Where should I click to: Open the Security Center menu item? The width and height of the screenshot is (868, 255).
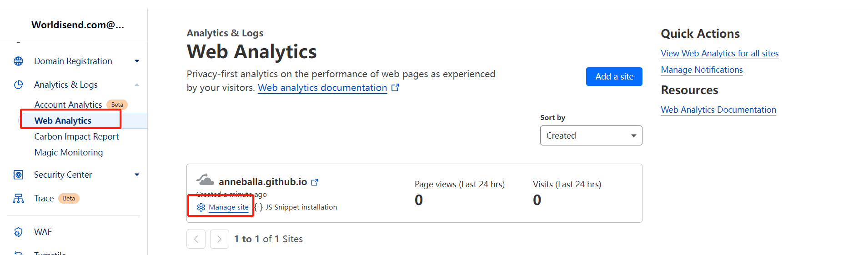pos(63,175)
